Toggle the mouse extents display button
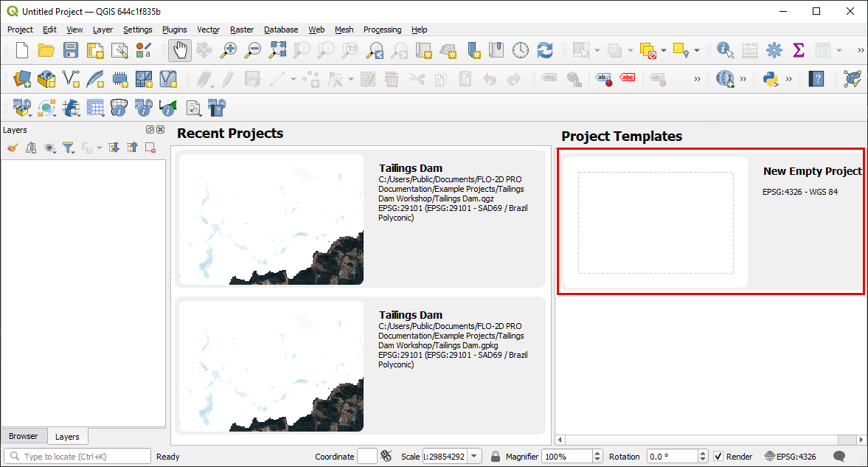868x467 pixels. tap(386, 457)
